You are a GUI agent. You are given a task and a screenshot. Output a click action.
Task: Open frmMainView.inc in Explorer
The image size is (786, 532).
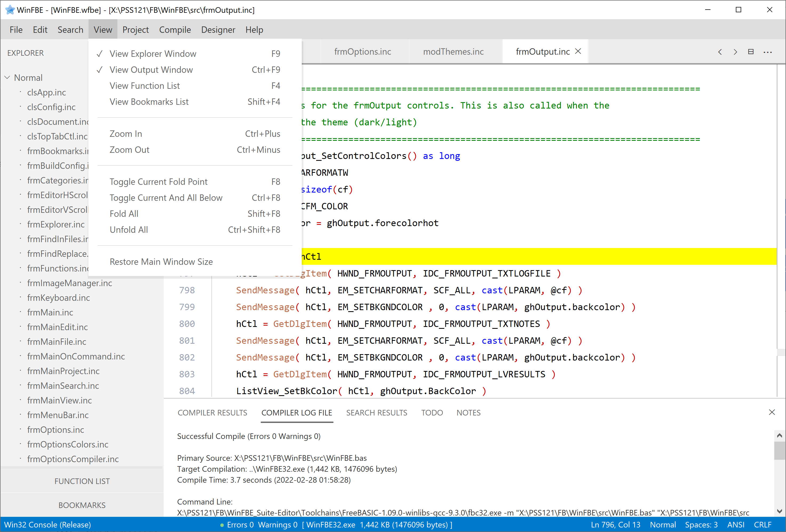tap(59, 400)
